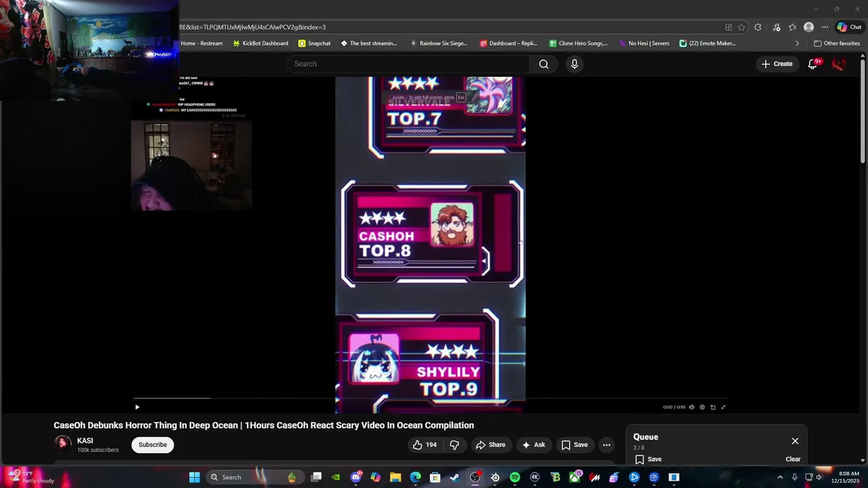Save the Queue as a playlist
Screen dimensions: 868x488
point(648,459)
